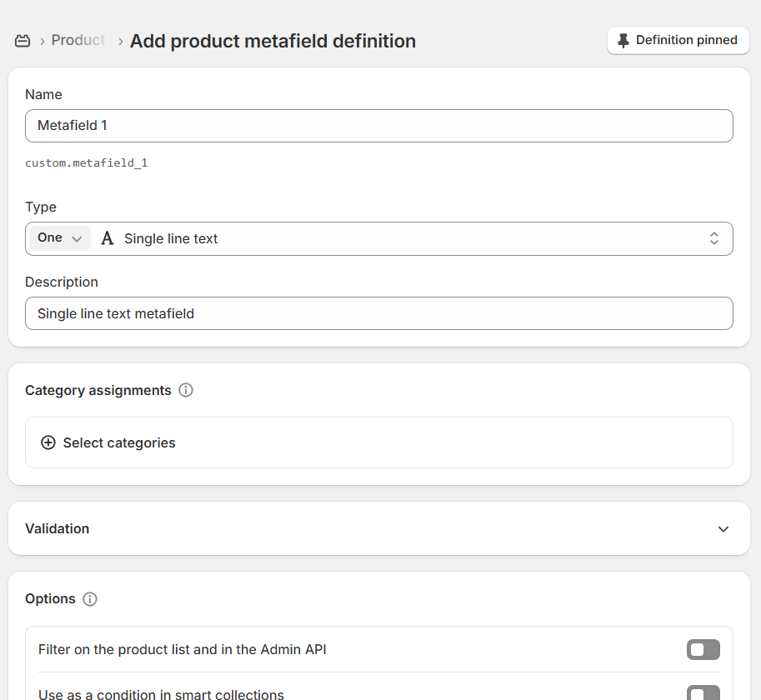Open the 'One' cardinality dropdown
Viewport: 761px width, 700px height.
tap(58, 237)
